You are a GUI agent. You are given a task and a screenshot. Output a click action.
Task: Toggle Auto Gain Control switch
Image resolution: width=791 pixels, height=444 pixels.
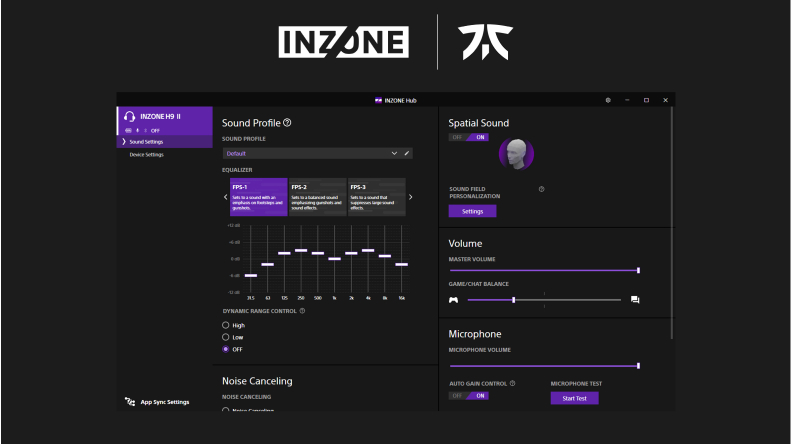pos(469,396)
